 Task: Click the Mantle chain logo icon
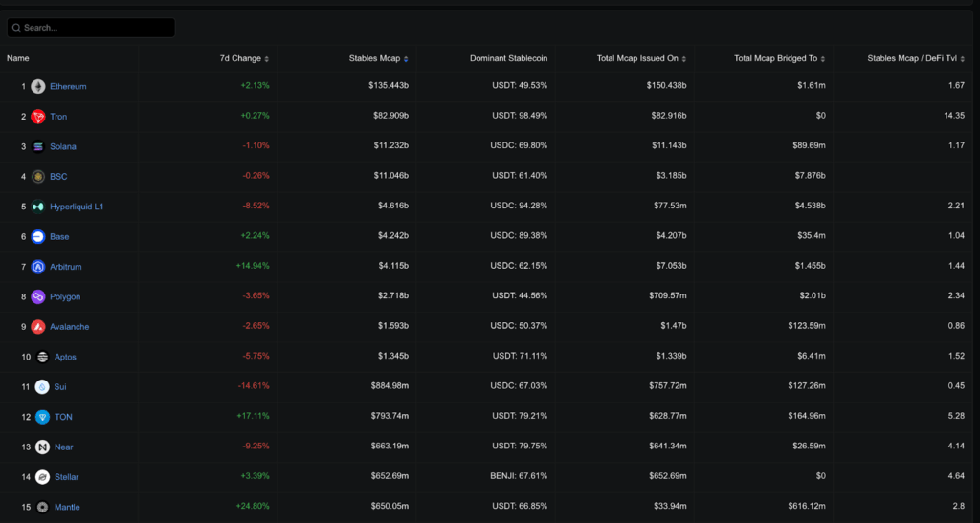pos(42,507)
